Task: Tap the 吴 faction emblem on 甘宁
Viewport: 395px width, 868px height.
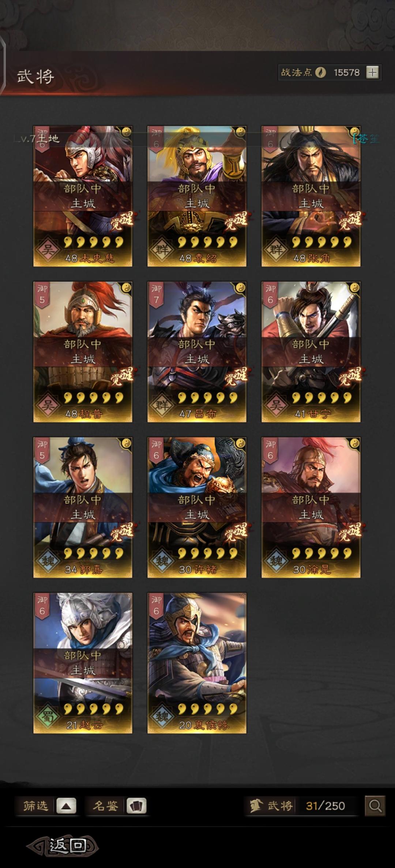Action: 275,405
